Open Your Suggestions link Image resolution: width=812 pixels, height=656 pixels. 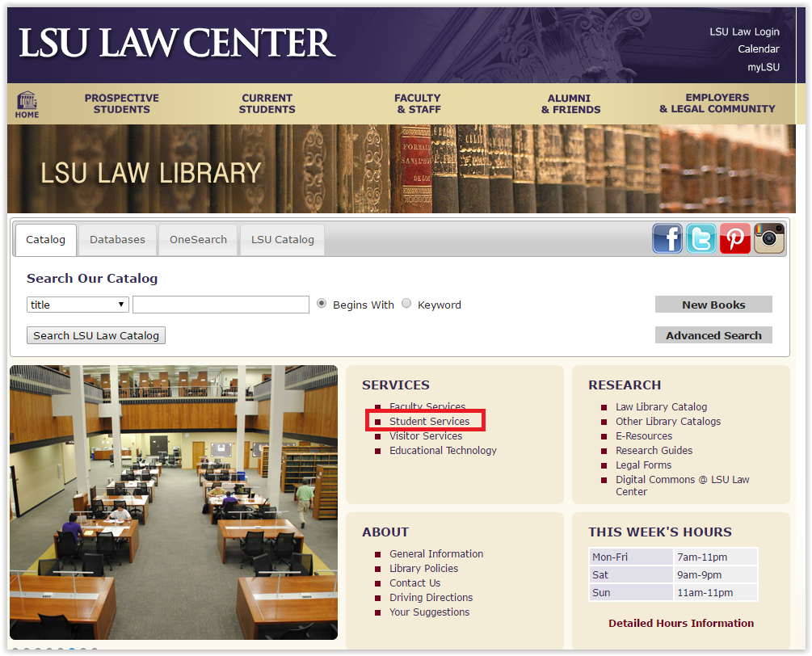tap(429, 612)
